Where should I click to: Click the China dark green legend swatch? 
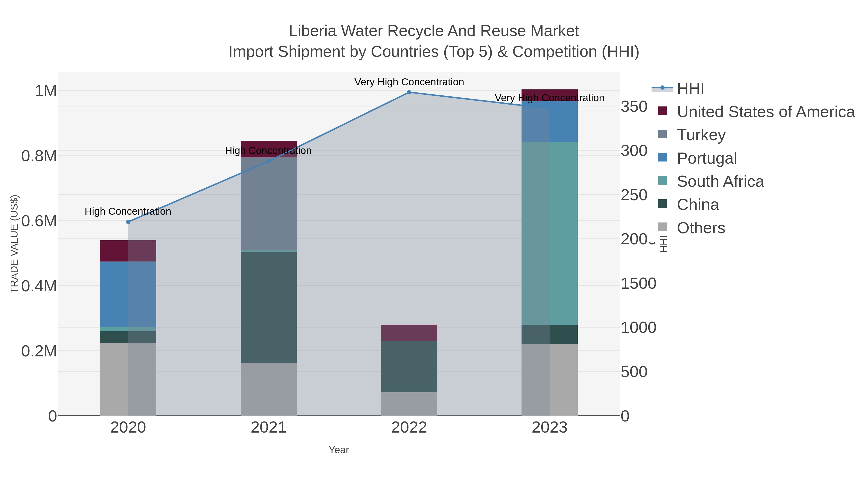point(663,204)
